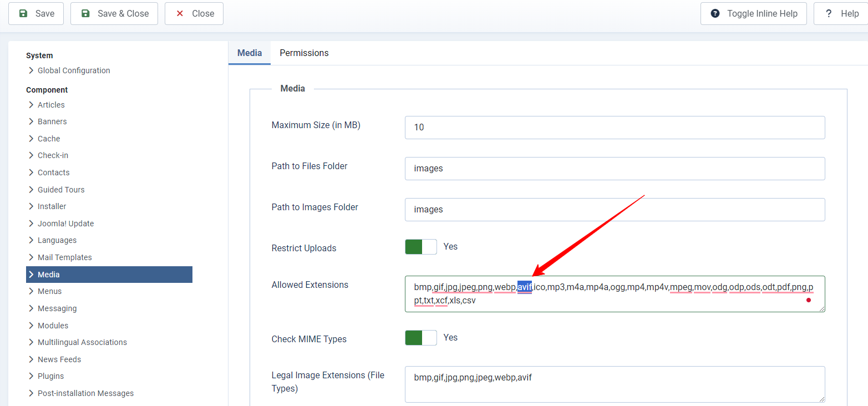The width and height of the screenshot is (868, 406).
Task: Click chevron beside Languages
Action: (31, 240)
